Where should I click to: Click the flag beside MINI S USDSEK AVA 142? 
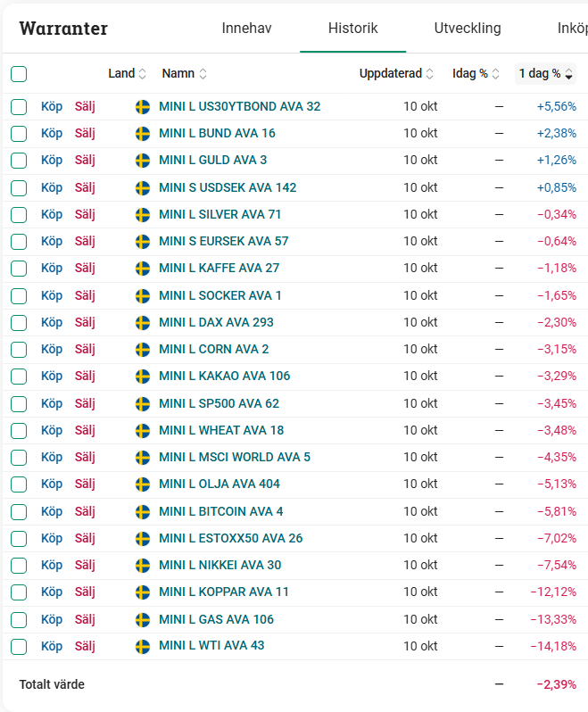[x=142, y=187]
